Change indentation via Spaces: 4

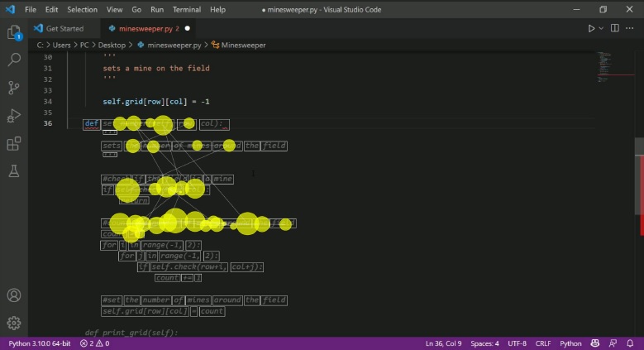[x=484, y=343]
